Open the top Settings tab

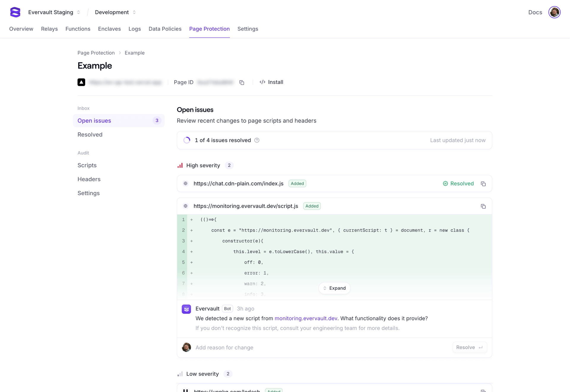[248, 29]
